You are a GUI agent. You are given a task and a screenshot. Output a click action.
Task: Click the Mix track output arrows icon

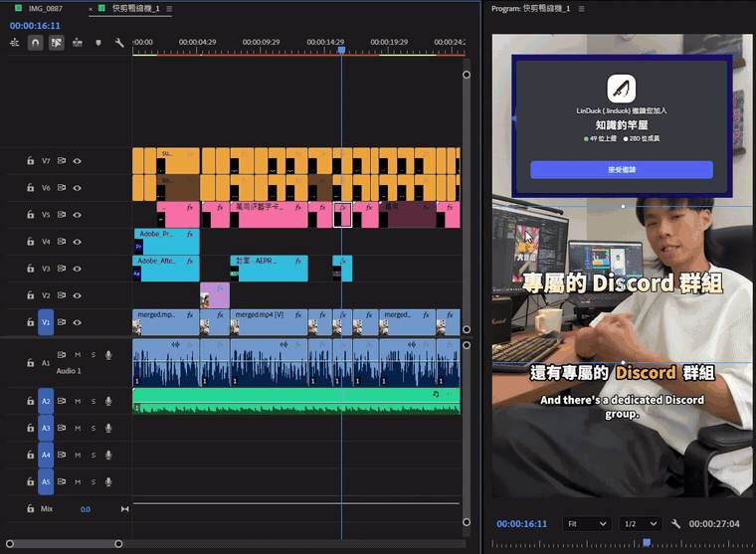125,509
